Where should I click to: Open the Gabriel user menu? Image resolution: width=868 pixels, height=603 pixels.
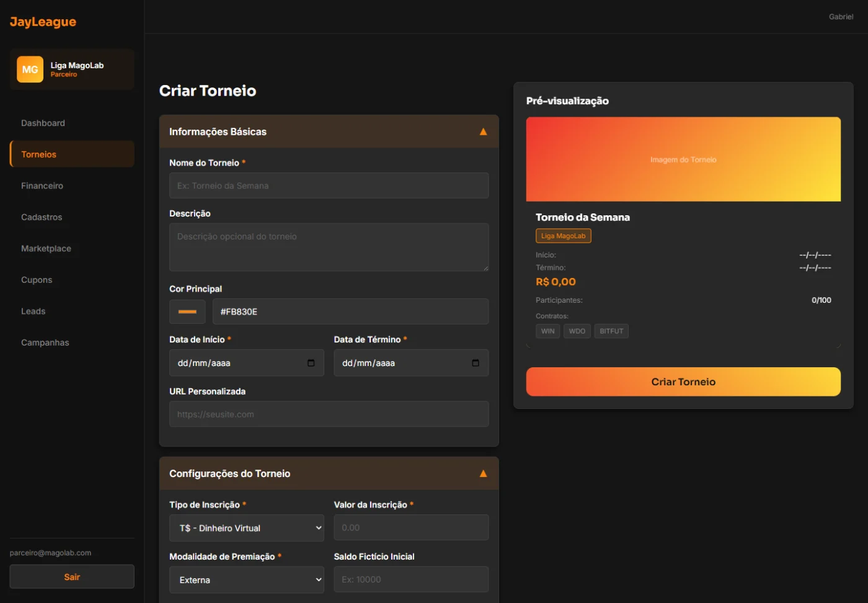[x=841, y=17]
